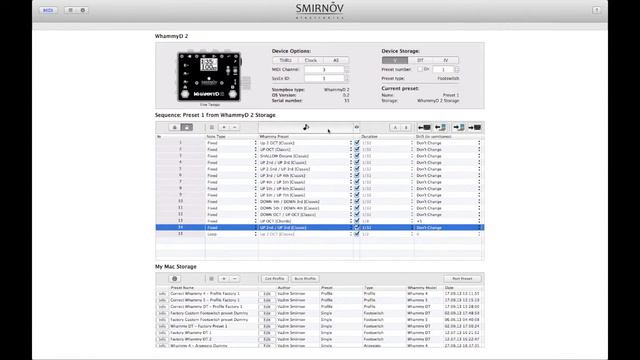The image size is (640, 360).
Task: Toggle the checkbox in sequence row 5
Action: click(357, 169)
